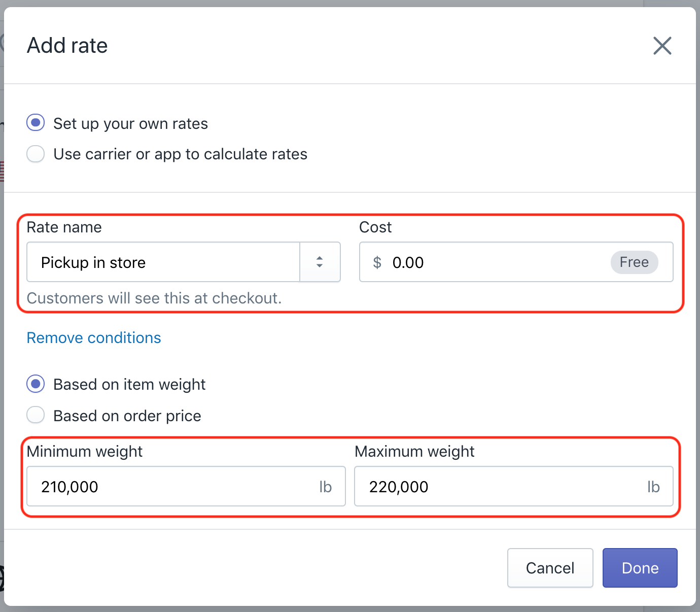700x612 pixels.
Task: Click the 'Customers will see this at checkout' hint
Action: [154, 298]
